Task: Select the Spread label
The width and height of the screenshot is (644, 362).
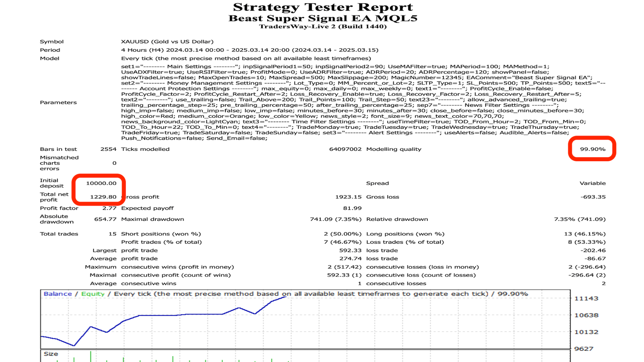Action: coord(378,183)
